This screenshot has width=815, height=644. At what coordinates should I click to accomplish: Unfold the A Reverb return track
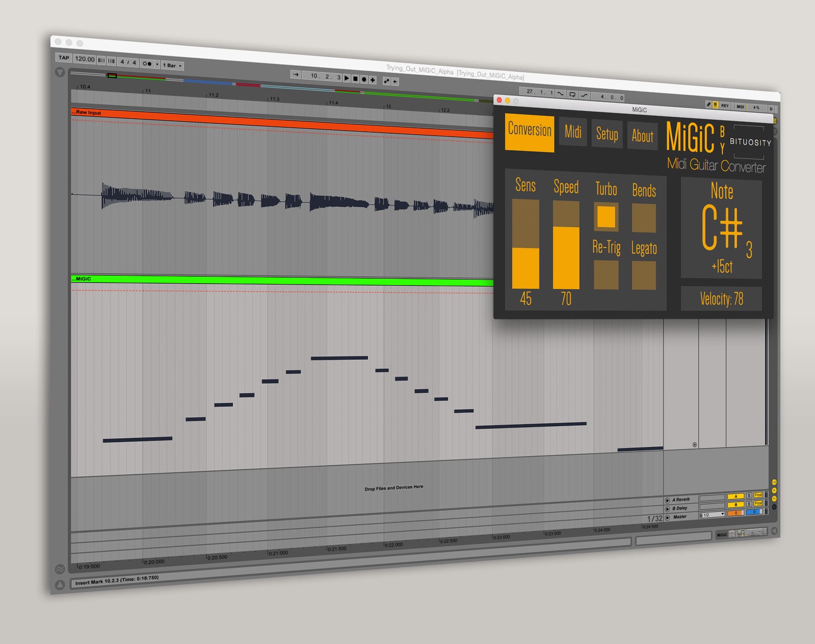click(667, 500)
